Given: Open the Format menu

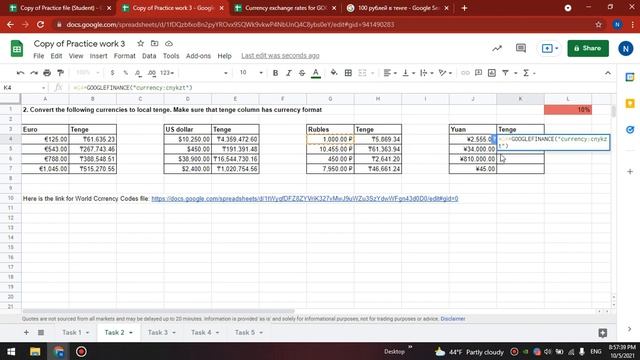Looking at the screenshot, I should [x=124, y=56].
